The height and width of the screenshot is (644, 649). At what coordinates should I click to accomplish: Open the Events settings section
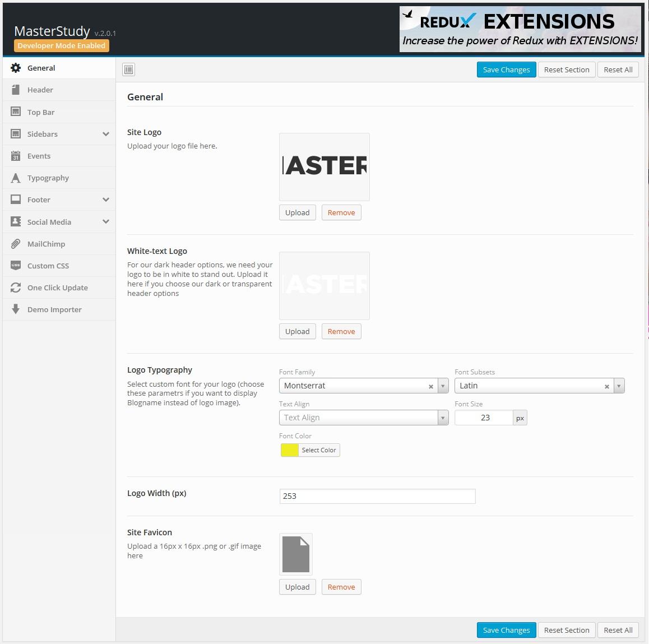[x=59, y=156]
